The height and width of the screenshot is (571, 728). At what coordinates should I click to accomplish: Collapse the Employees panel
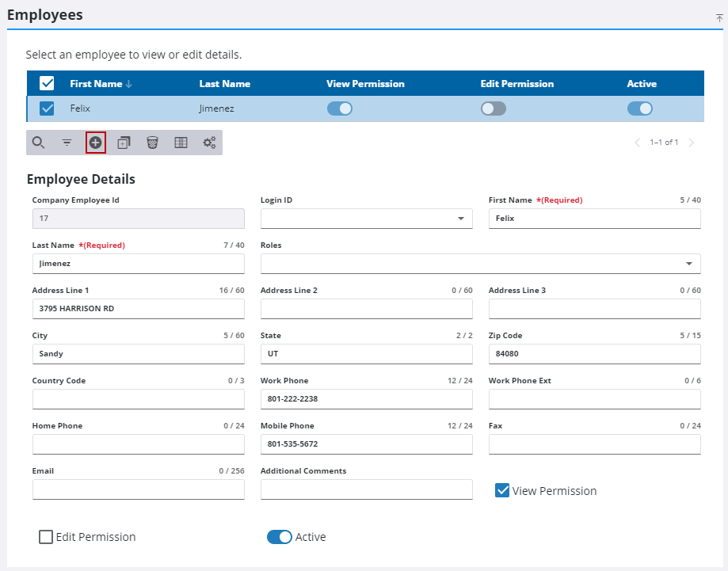(x=719, y=18)
